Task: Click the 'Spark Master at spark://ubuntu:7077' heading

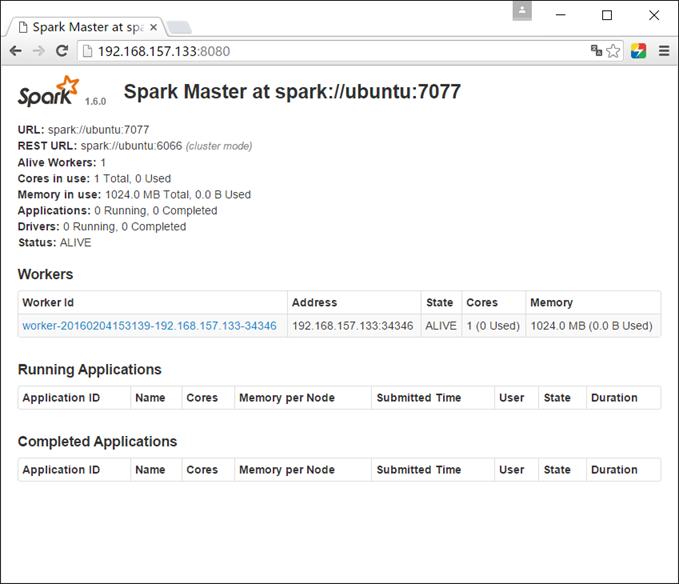Action: [292, 91]
